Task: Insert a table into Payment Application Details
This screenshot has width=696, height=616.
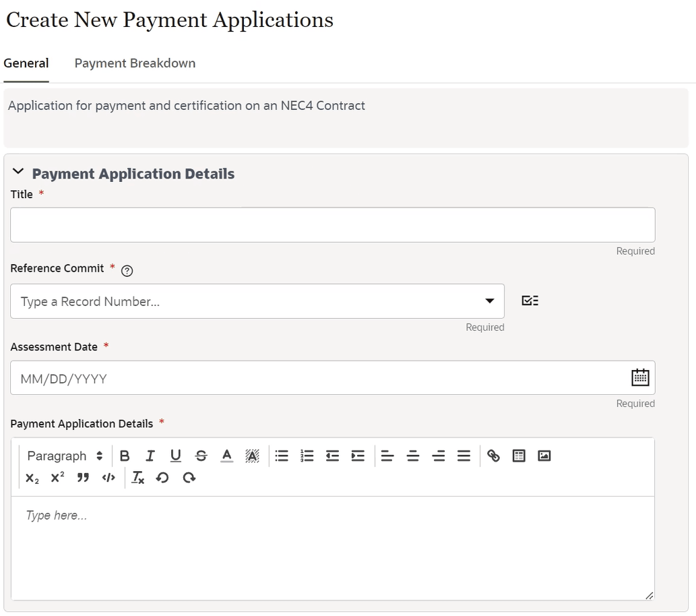Action: point(519,456)
